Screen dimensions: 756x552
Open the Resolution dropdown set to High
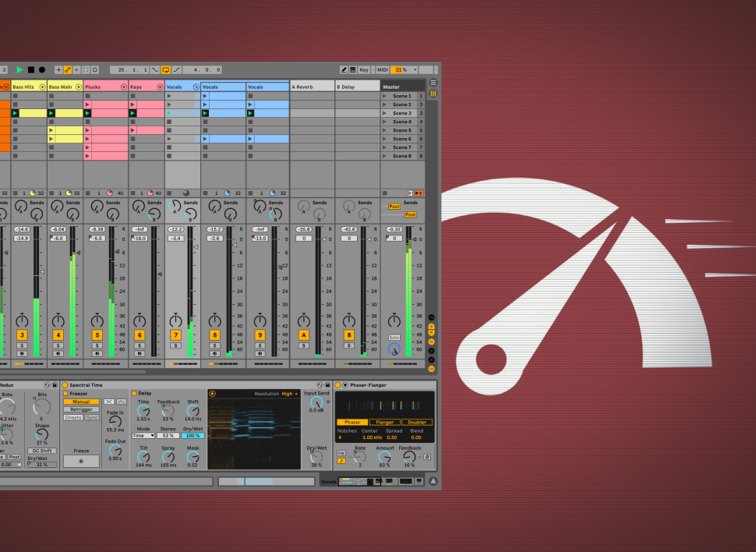(287, 394)
